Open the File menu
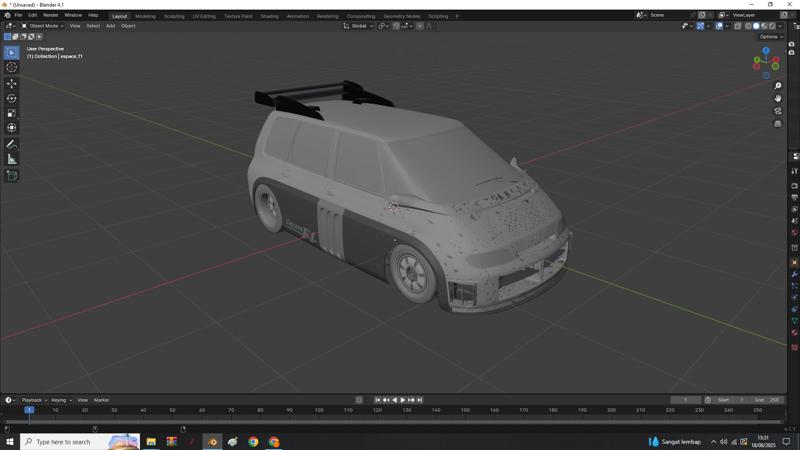This screenshot has width=800, height=450. tap(18, 15)
